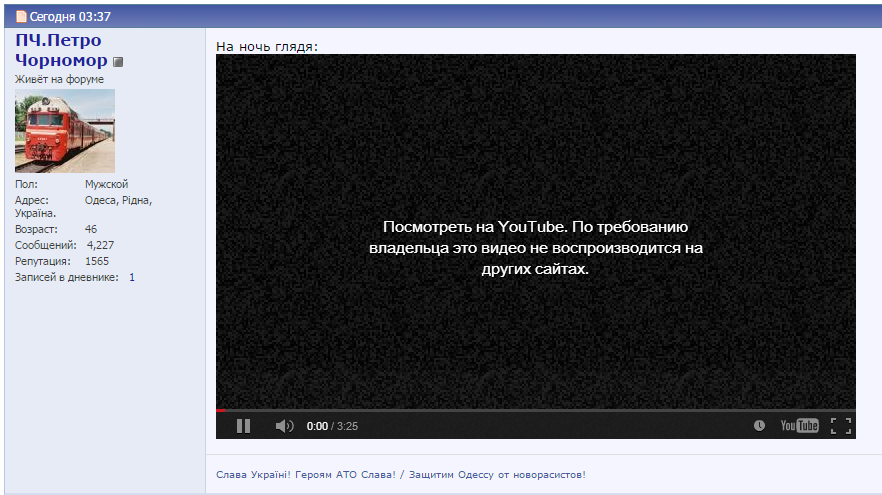Click the Мужской gender value
This screenshot has width=882, height=495.
pos(106,184)
